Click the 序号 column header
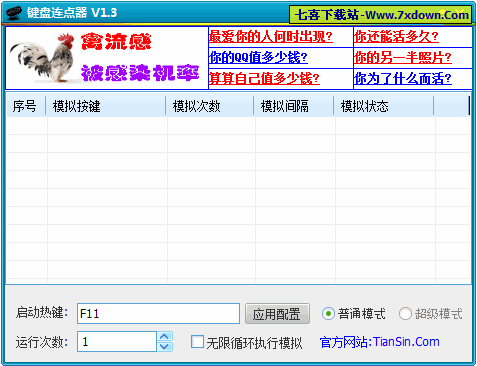The height and width of the screenshot is (366, 477). 26,106
